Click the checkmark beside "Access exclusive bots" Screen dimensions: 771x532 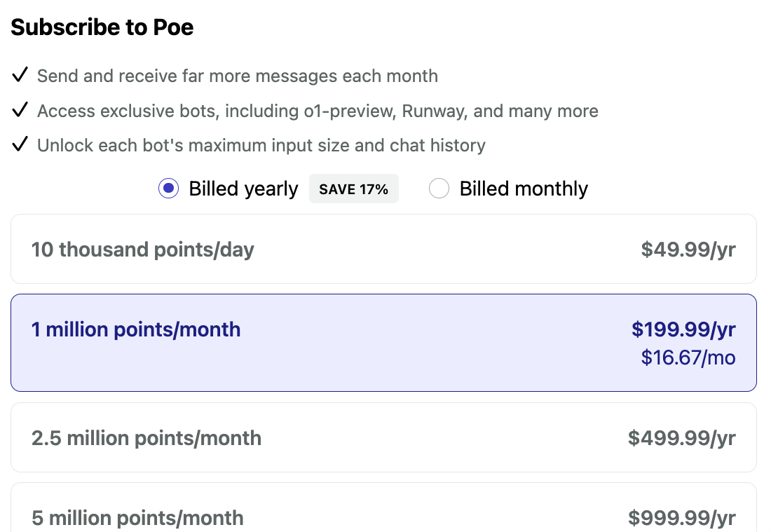pos(20,110)
